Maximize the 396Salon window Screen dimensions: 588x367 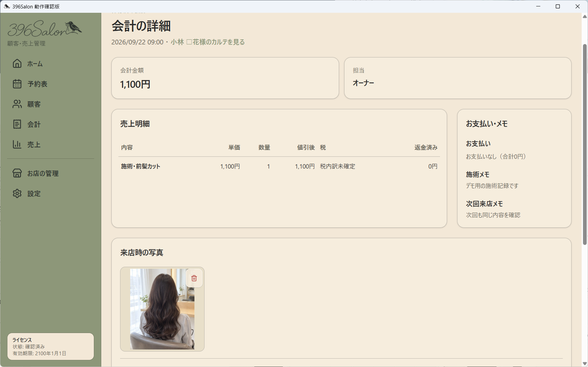(558, 6)
